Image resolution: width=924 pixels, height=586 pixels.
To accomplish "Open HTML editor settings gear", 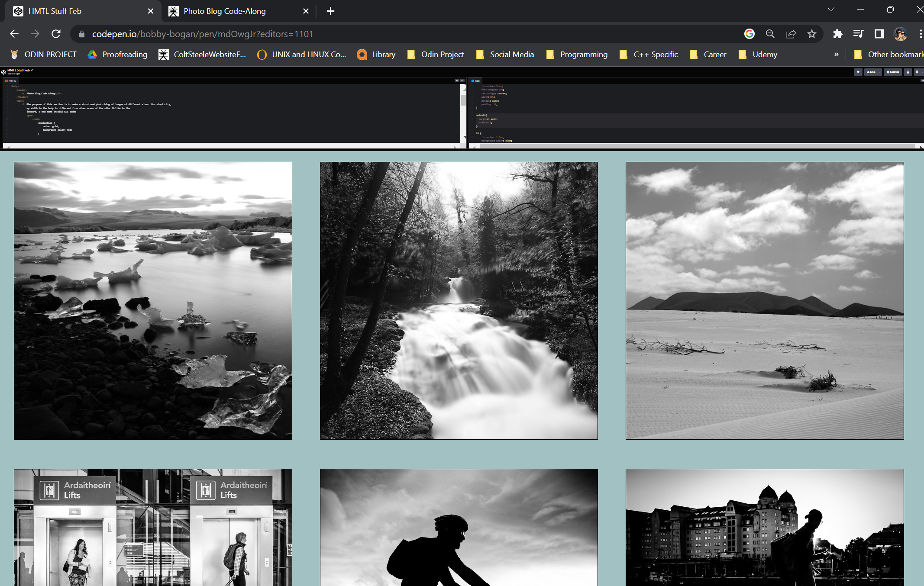I will click(x=457, y=80).
